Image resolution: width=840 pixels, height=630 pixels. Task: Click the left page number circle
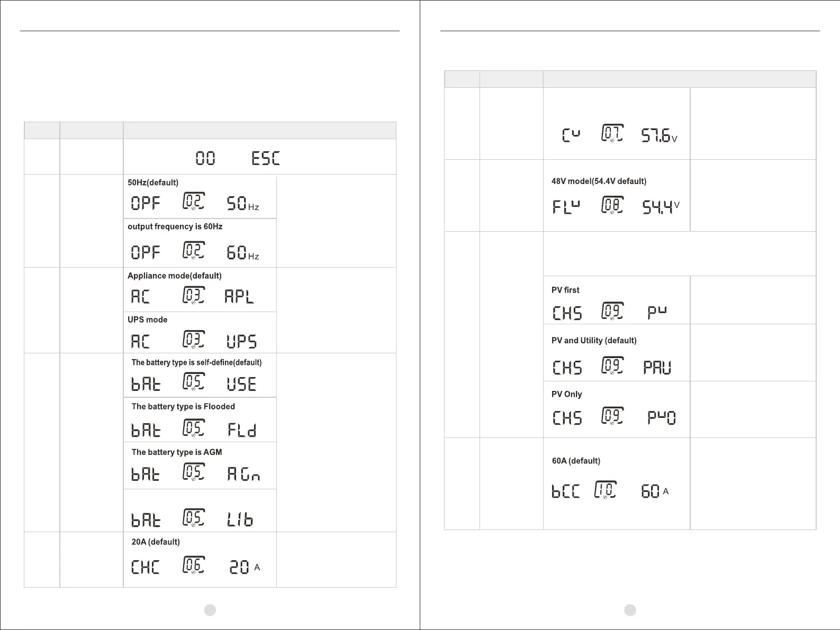coord(210,610)
